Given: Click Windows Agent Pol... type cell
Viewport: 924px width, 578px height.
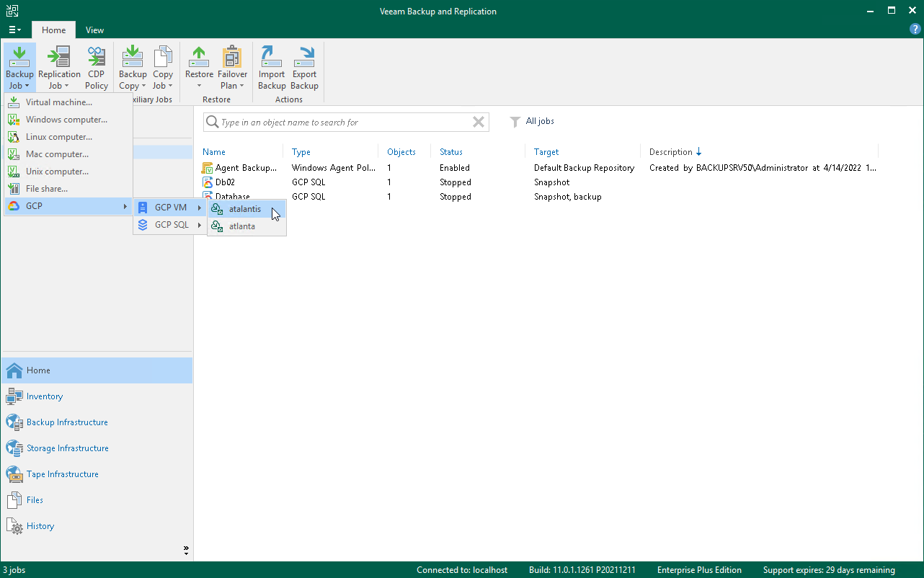Looking at the screenshot, I should [x=333, y=168].
